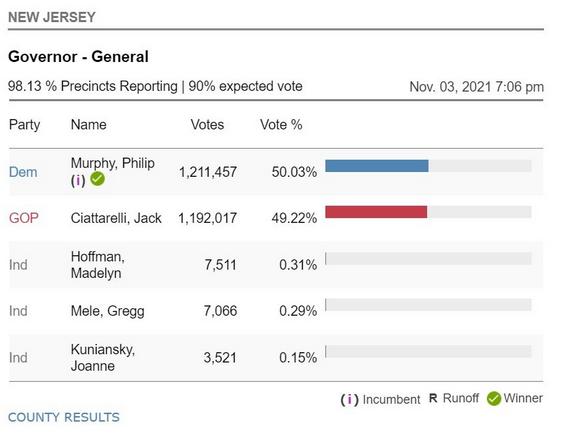The height and width of the screenshot is (433, 580).
Task: Click the Votes column header
Action: [x=207, y=125]
